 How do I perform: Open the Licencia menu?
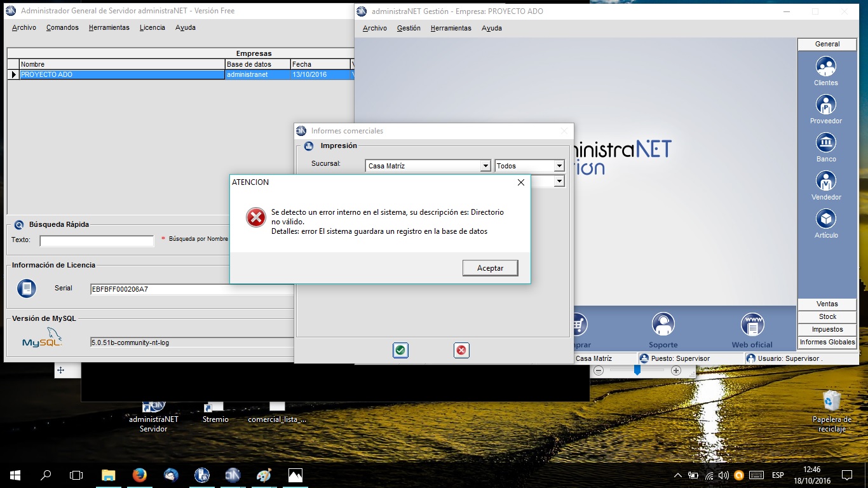point(153,28)
